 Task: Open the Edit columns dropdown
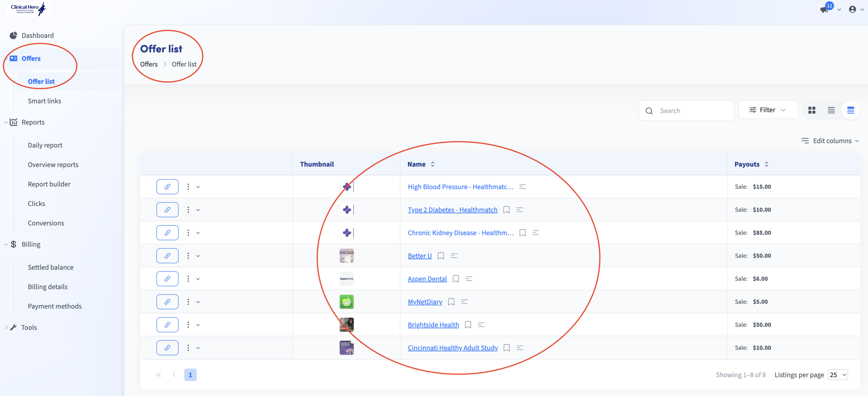830,141
